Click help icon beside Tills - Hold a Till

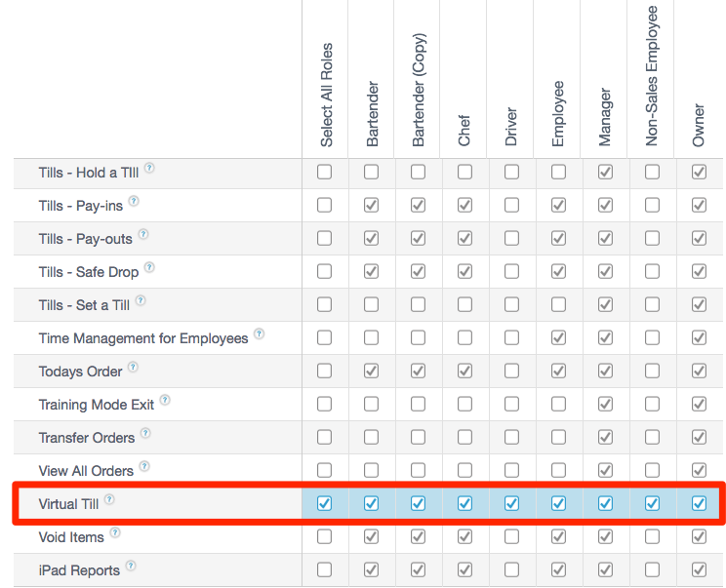pyautogui.click(x=149, y=169)
